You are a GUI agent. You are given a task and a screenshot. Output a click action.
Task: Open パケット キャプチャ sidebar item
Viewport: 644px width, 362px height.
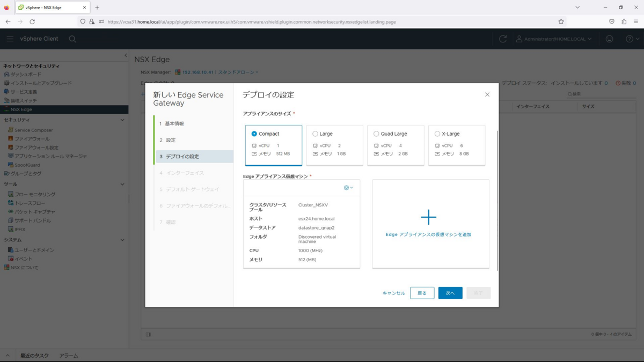coord(34,212)
